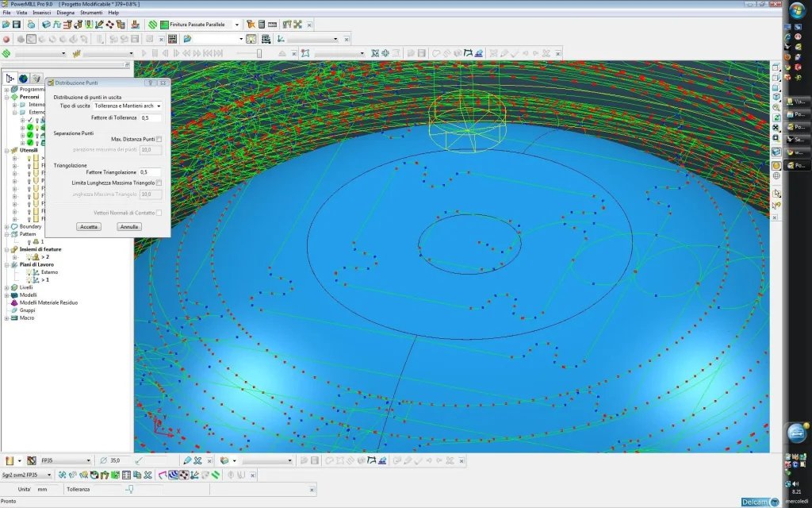Check Limita Lunghezza Massima Triangolo box
The image size is (812, 508).
pyautogui.click(x=159, y=183)
